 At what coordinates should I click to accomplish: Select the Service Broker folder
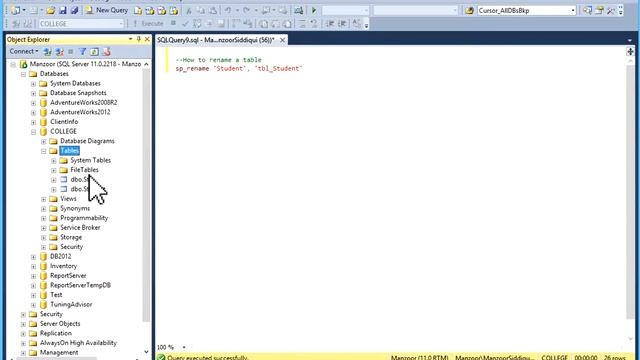[80, 228]
